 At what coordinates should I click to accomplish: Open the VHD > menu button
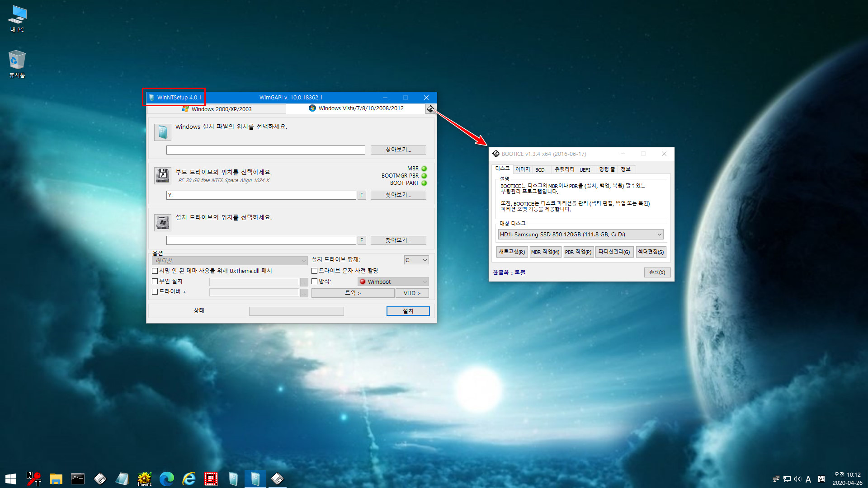[412, 293]
